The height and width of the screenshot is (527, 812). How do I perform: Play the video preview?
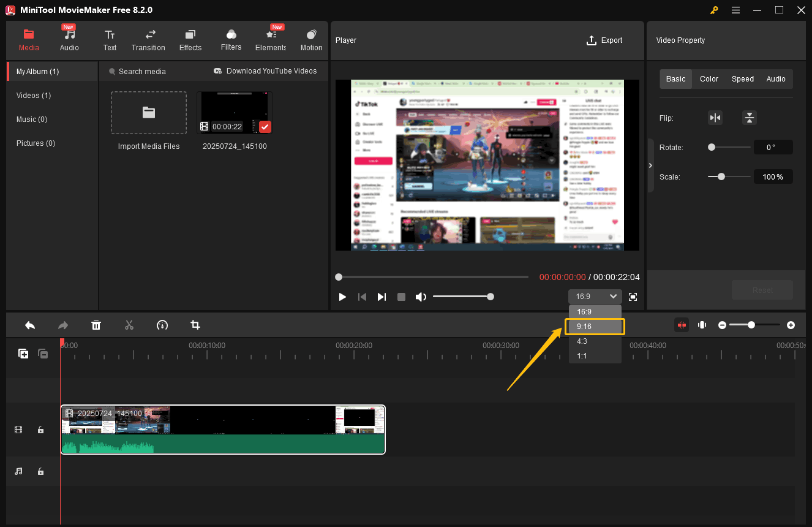point(342,297)
